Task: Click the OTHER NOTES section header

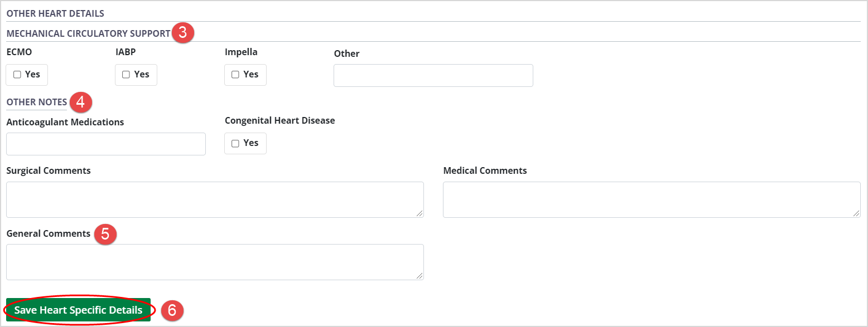Action: coord(36,102)
